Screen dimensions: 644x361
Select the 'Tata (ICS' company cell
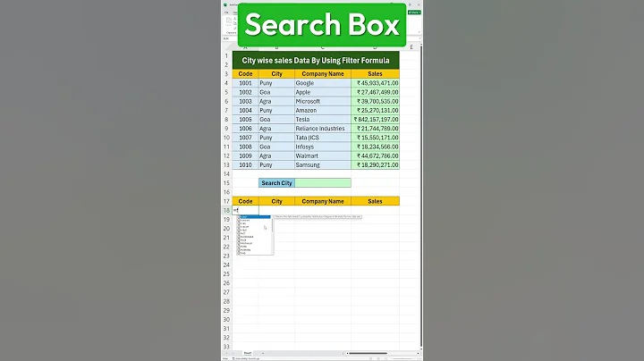click(323, 138)
